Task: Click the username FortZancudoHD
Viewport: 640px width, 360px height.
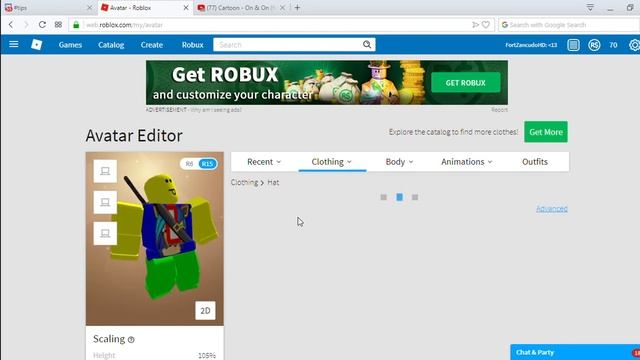Action: pos(531,45)
